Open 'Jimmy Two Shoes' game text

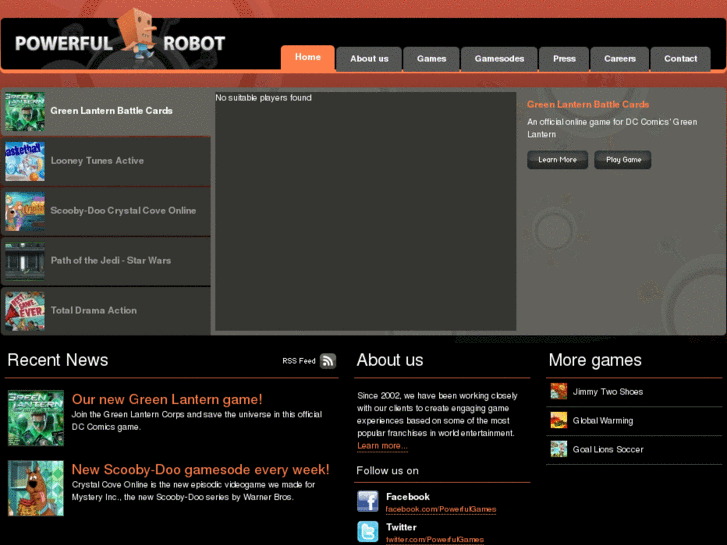[x=608, y=392]
